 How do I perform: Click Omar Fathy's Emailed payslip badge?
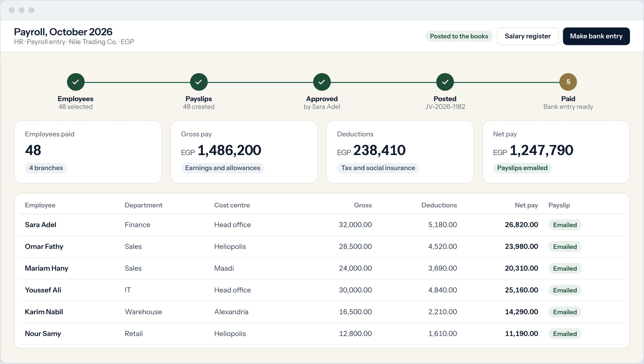click(565, 247)
